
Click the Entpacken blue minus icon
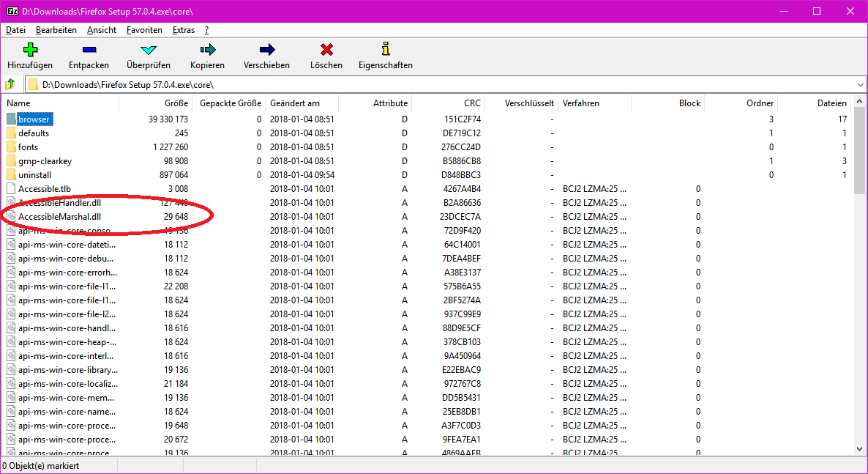pyautogui.click(x=89, y=51)
